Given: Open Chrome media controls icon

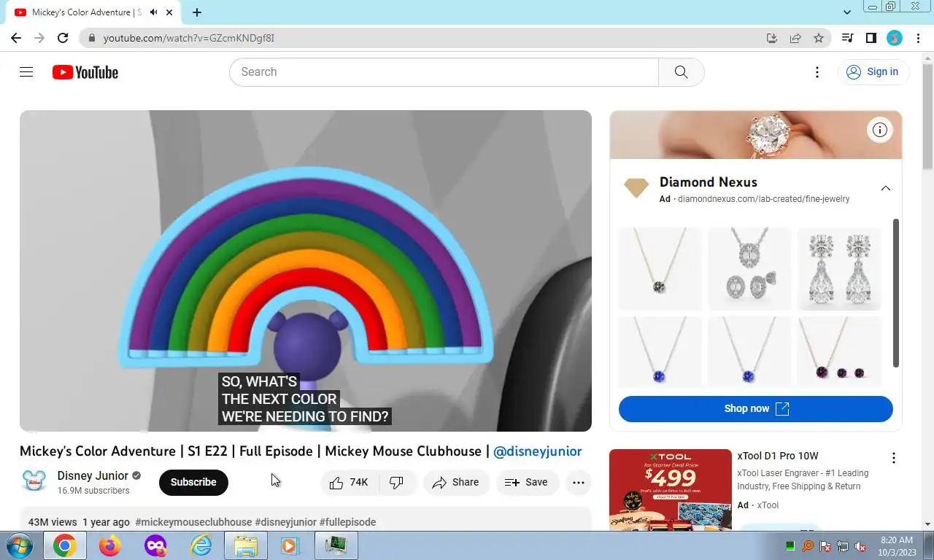Looking at the screenshot, I should click(847, 38).
